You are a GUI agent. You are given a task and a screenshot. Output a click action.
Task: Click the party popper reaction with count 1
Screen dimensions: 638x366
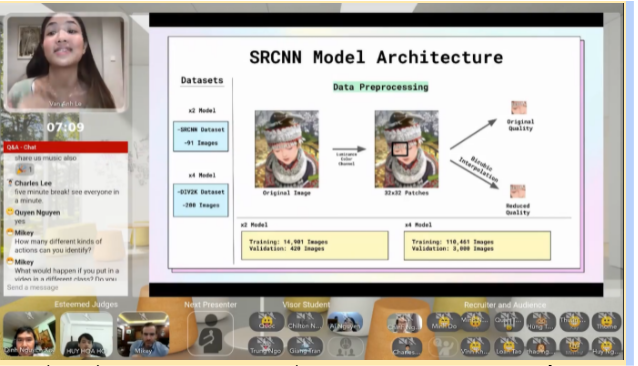coord(24,169)
